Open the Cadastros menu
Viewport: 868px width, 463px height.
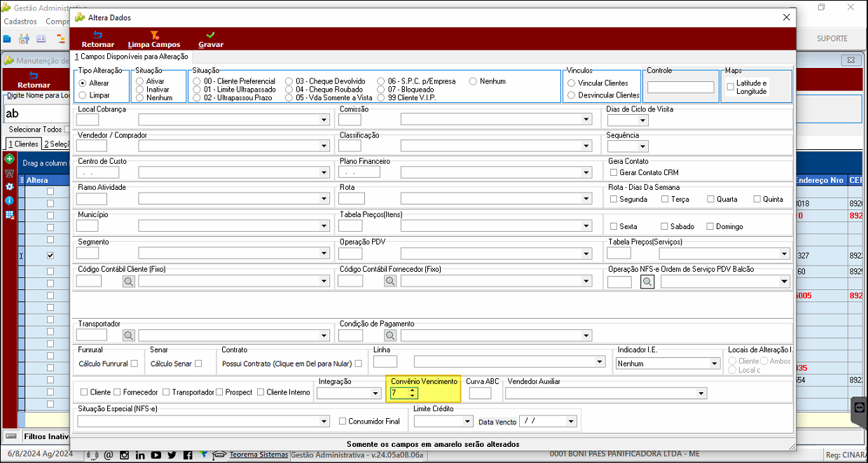coord(20,22)
